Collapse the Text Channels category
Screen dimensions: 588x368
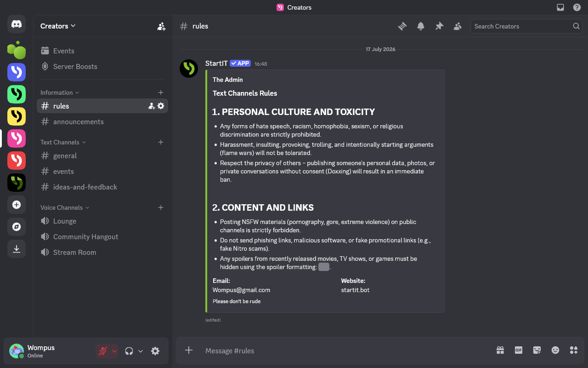pyautogui.click(x=63, y=142)
